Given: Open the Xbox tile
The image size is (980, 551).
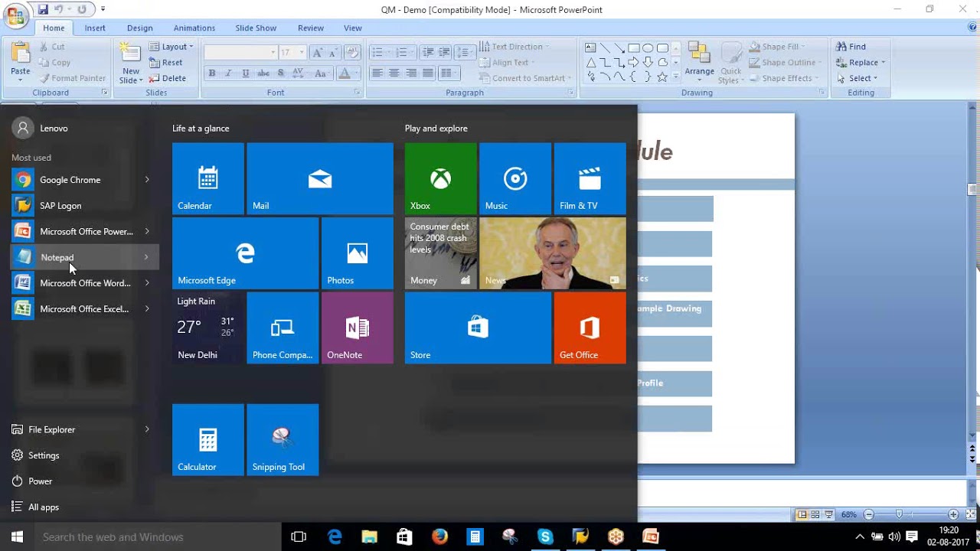Looking at the screenshot, I should click(441, 178).
